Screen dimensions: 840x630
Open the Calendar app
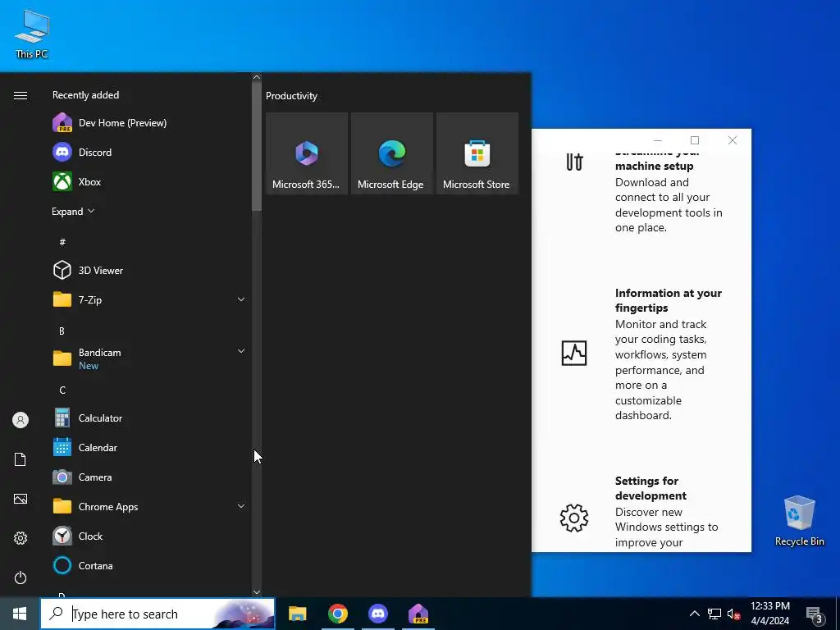tap(151, 447)
